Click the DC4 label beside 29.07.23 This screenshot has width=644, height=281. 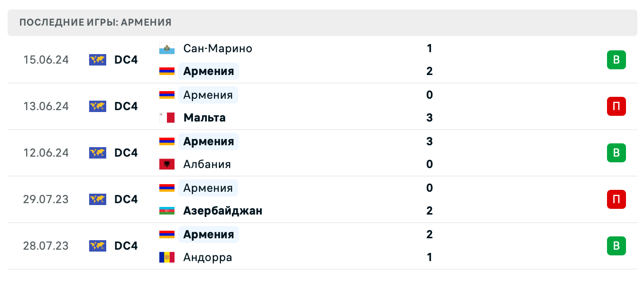[x=126, y=199]
